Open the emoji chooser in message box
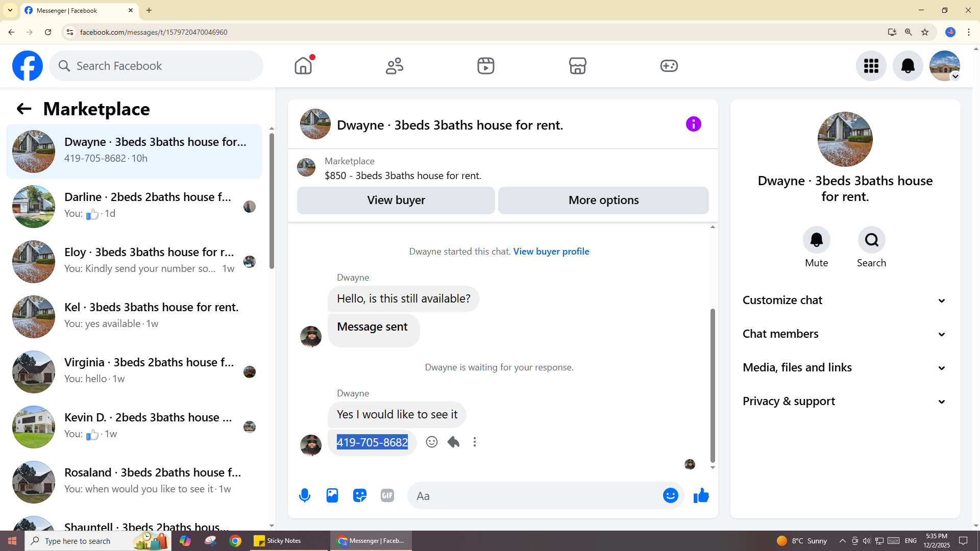 click(670, 495)
